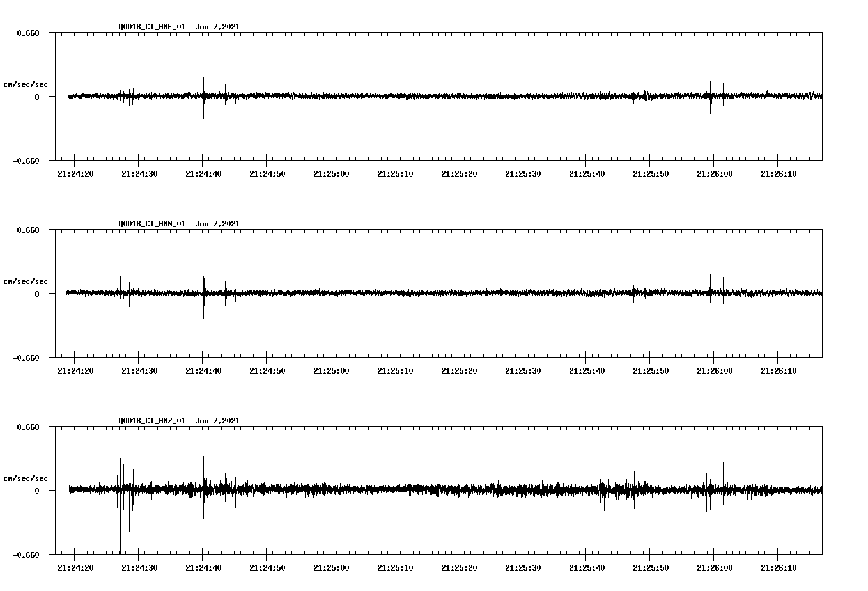Click the 0 baseline label on HNE axis
The height and width of the screenshot is (591, 868).
37,97
